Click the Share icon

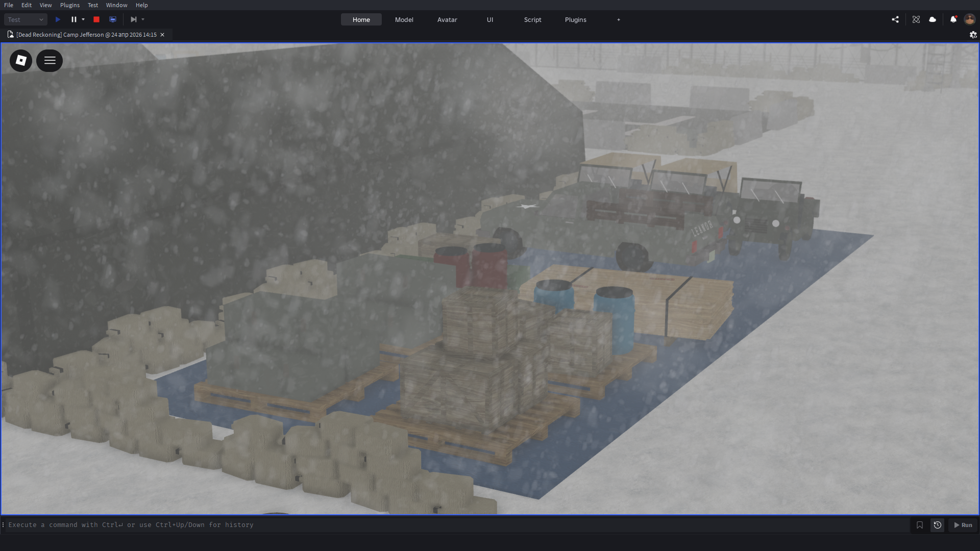895,19
